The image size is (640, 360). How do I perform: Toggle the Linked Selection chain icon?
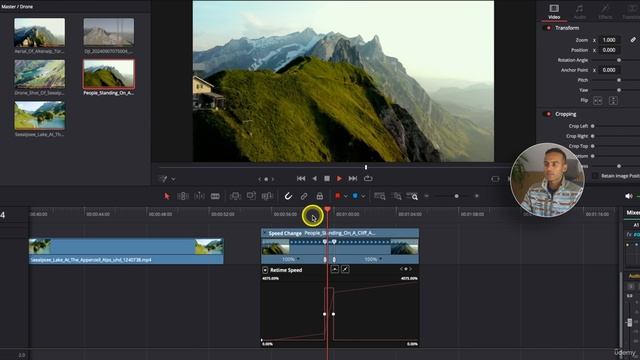click(x=304, y=196)
